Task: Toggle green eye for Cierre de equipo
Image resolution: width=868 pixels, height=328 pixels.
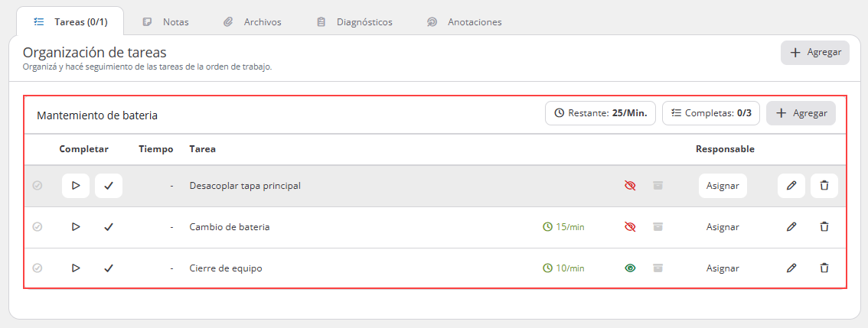Action: [x=630, y=268]
